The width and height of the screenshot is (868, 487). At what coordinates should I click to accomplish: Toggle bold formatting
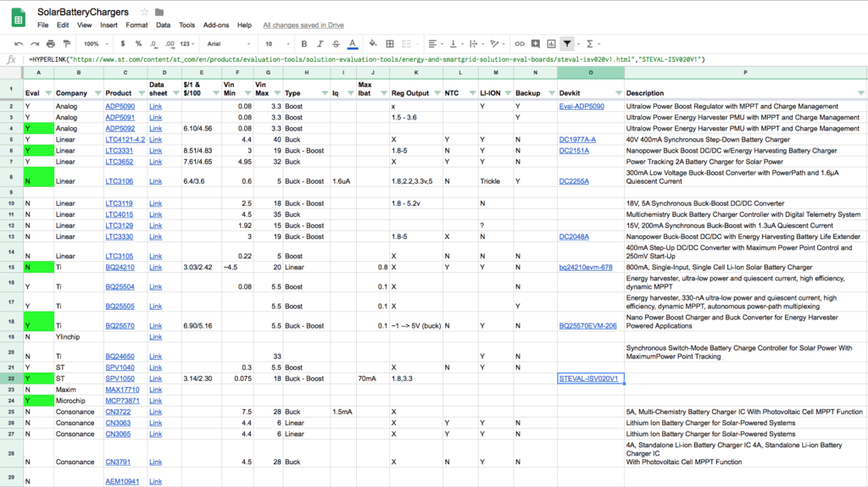(304, 44)
